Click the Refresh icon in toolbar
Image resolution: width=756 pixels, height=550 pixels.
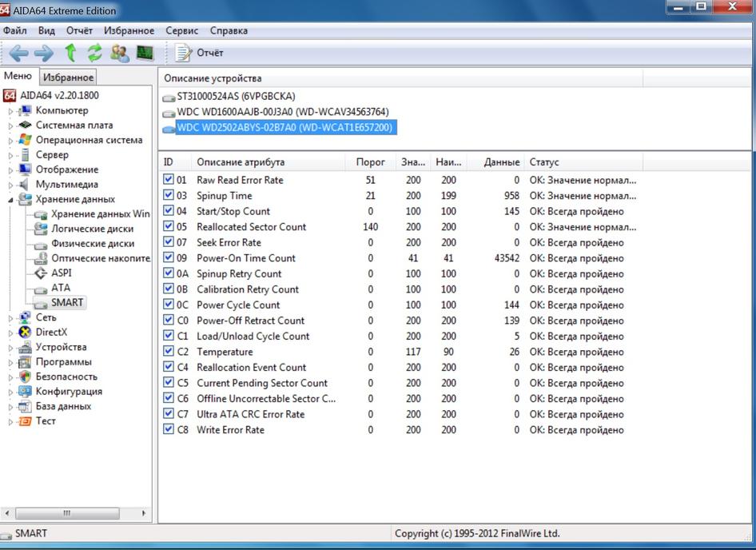point(94,53)
